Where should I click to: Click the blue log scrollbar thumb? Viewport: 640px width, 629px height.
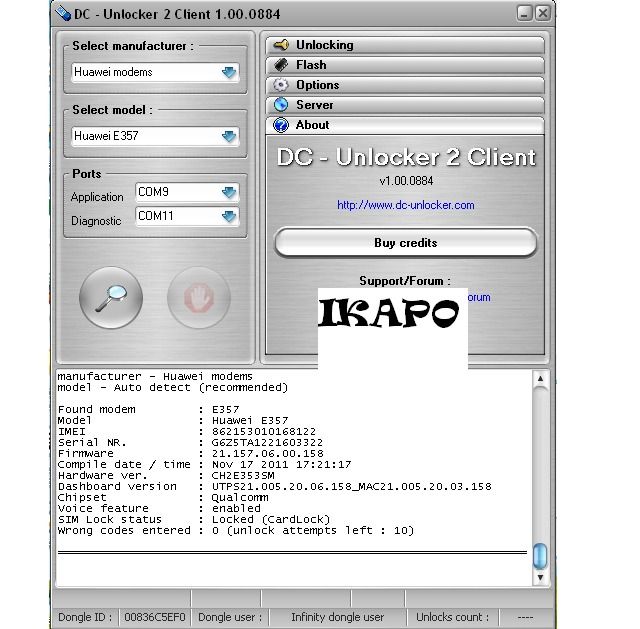click(x=540, y=556)
